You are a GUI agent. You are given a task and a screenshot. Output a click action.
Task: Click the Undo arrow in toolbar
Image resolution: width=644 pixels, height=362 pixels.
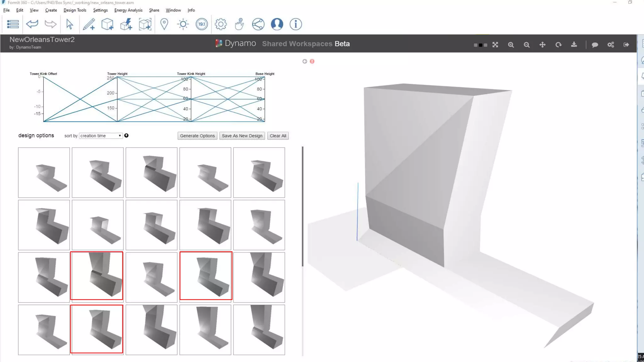32,24
